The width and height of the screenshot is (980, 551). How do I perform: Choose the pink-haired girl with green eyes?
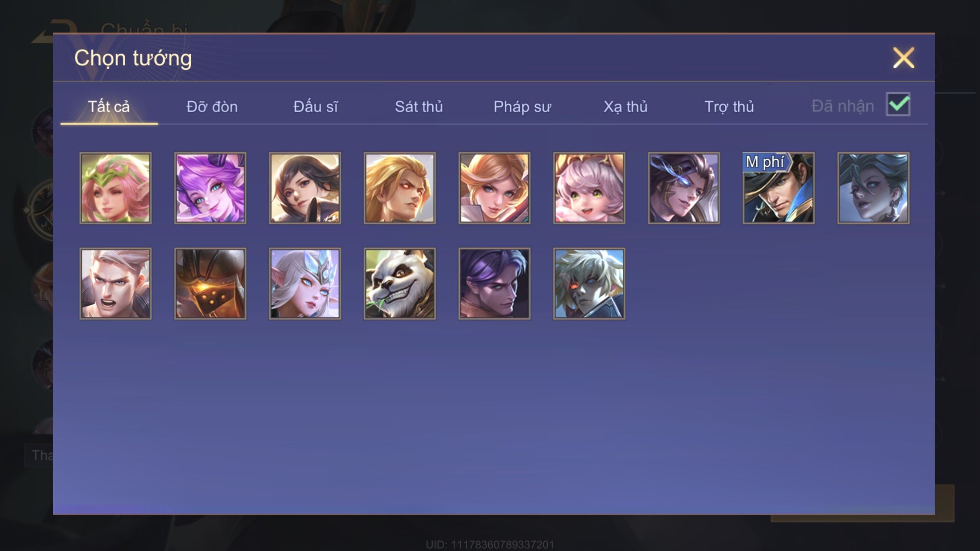click(589, 188)
